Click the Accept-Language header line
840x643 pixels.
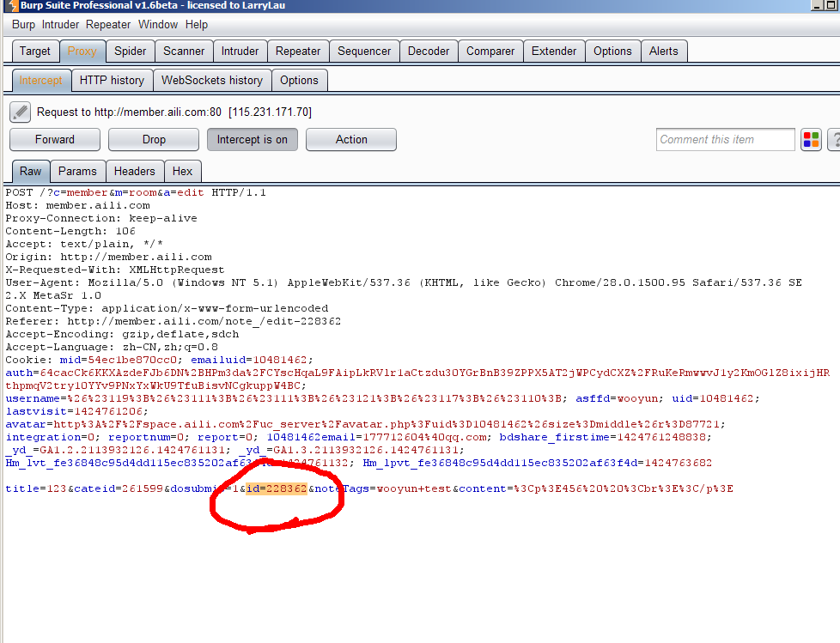click(112, 346)
